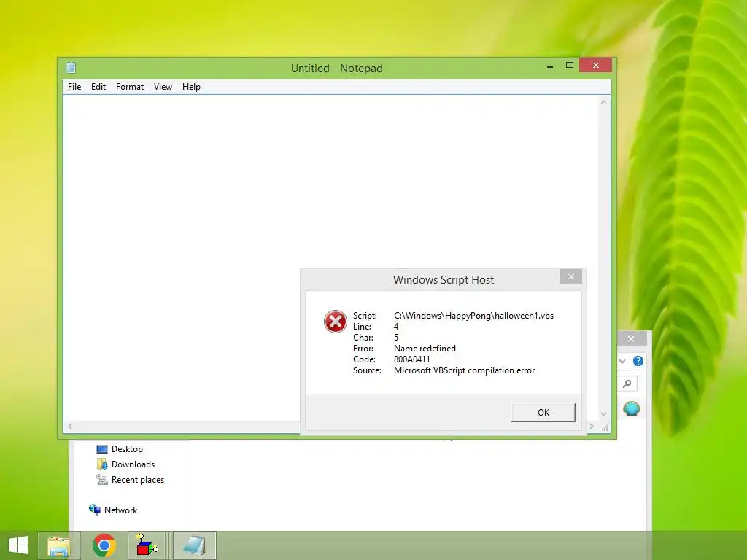The image size is (747, 560).
Task: Click the Windows Script Host title bar
Action: (x=443, y=280)
